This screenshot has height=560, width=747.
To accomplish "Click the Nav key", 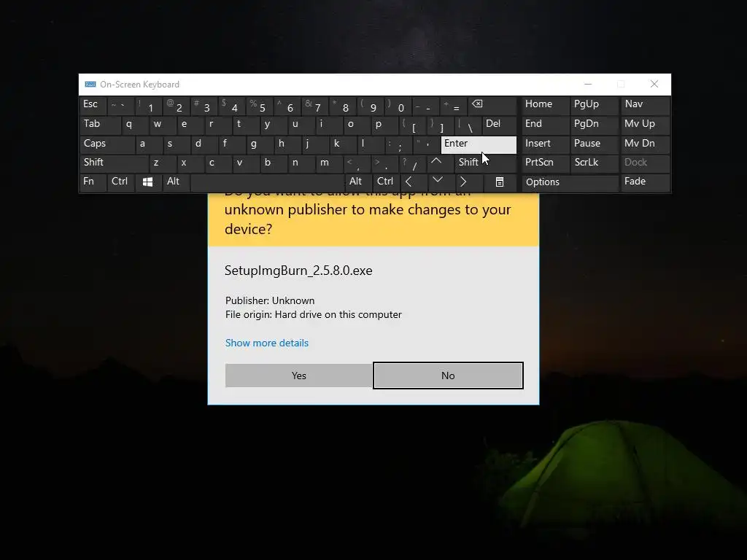I will pos(645,105).
